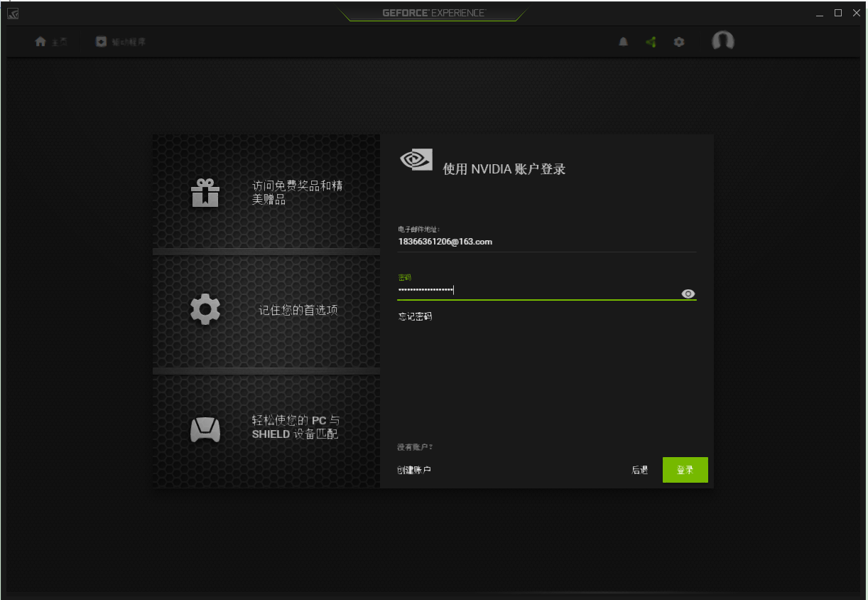Click the gift box rewards icon
The image size is (868, 600).
point(205,193)
